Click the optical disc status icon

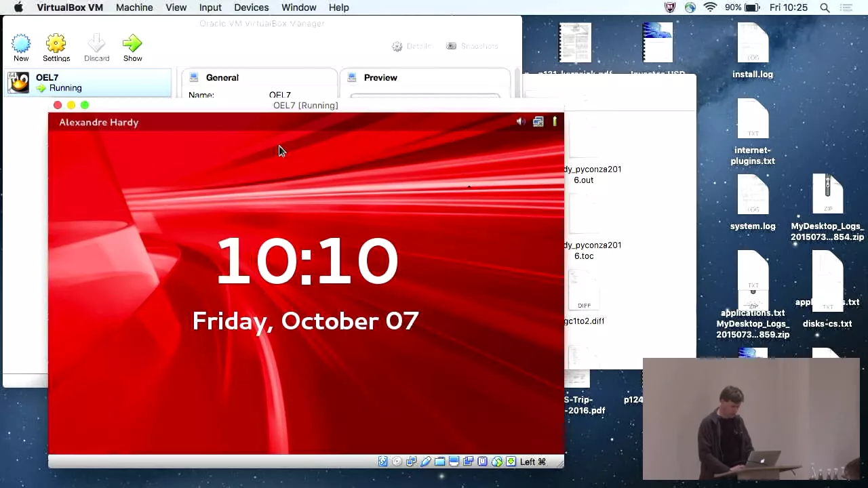pyautogui.click(x=397, y=462)
